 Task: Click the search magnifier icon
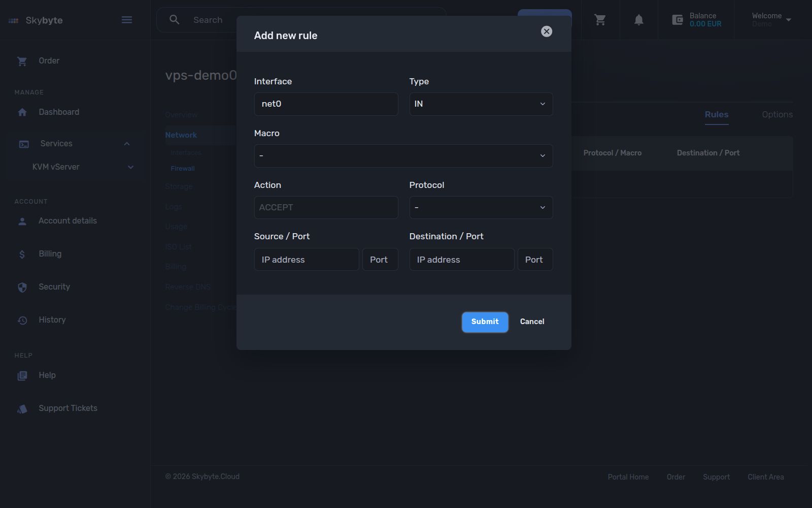(175, 20)
